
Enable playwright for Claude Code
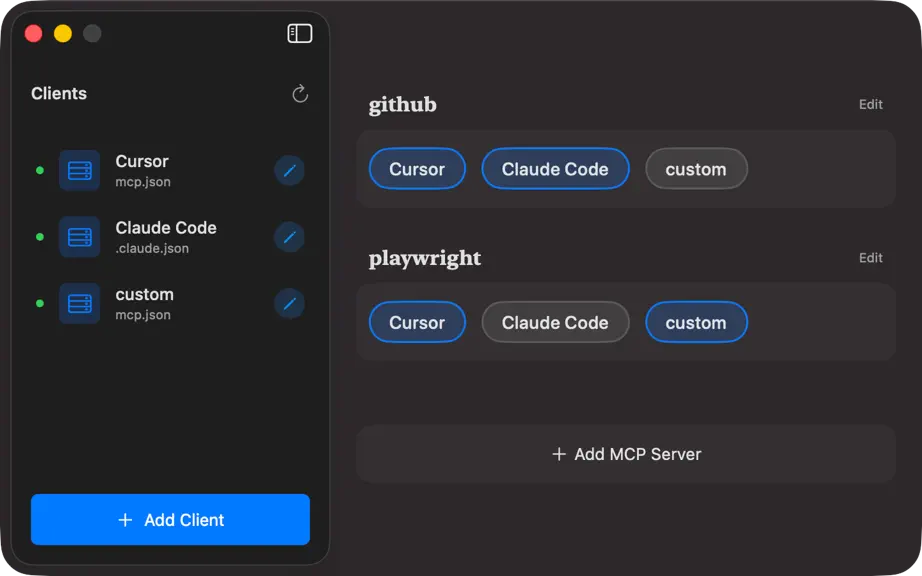[x=555, y=322]
